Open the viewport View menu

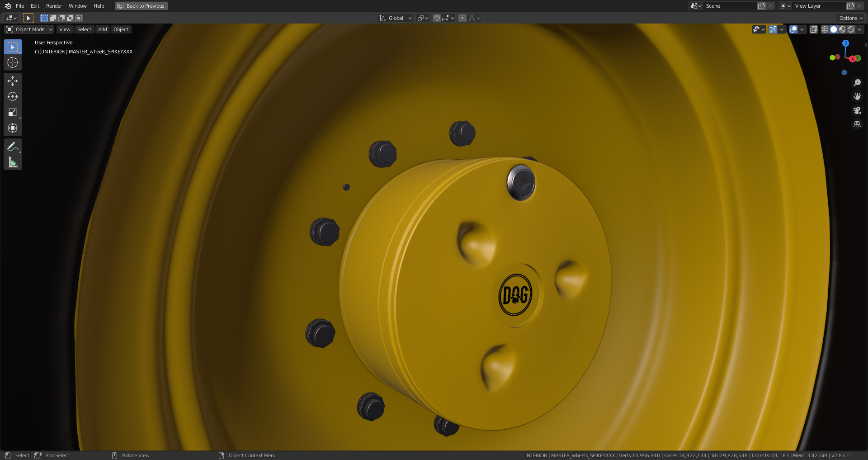pyautogui.click(x=65, y=29)
